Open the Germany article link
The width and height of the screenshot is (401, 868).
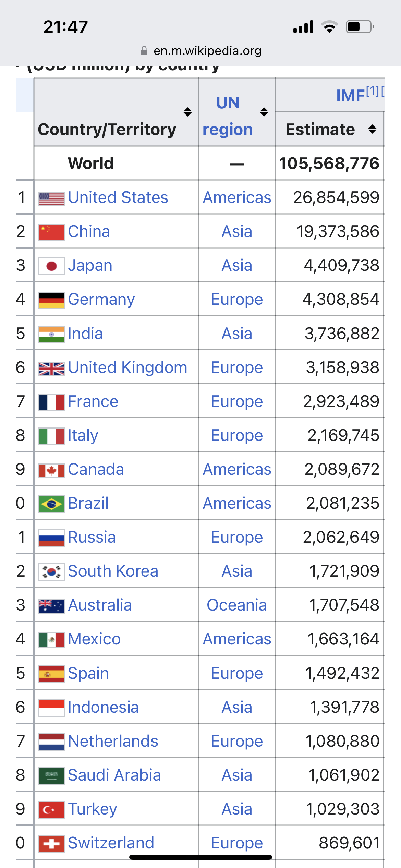pos(101,299)
